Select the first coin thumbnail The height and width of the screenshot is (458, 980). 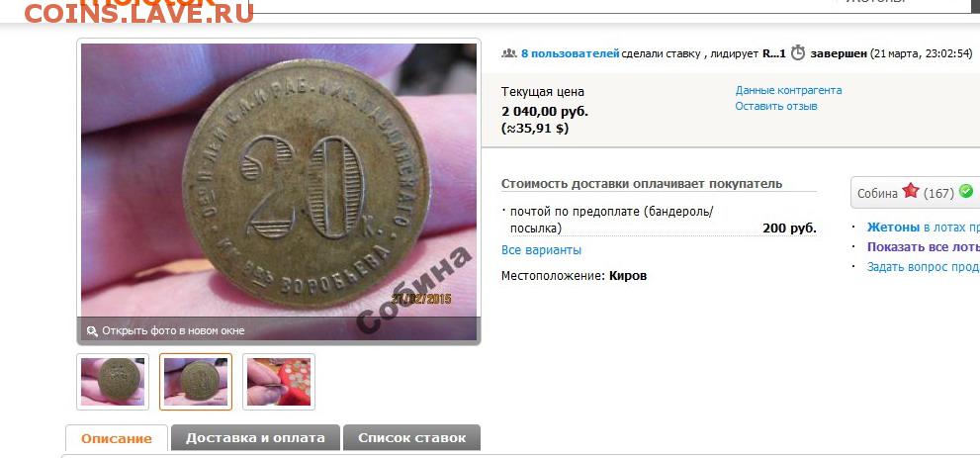[113, 382]
